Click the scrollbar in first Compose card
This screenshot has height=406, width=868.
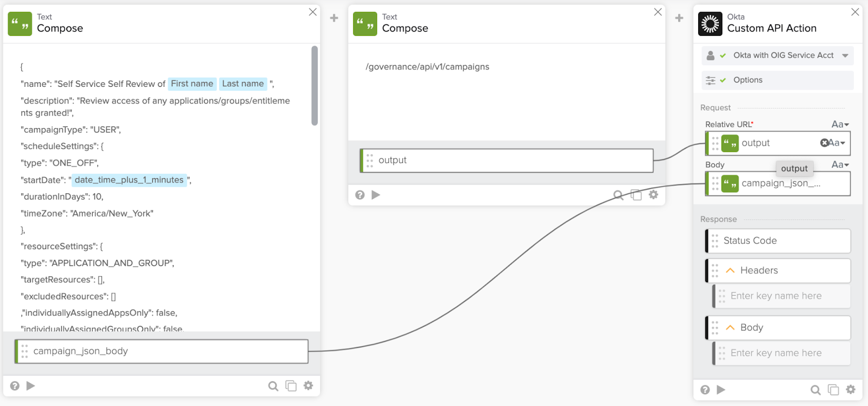point(315,86)
